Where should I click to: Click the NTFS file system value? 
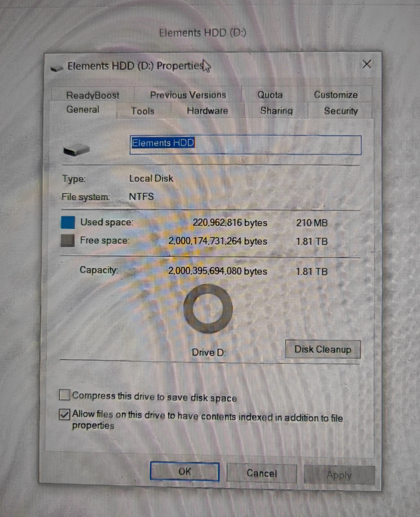pyautogui.click(x=141, y=196)
